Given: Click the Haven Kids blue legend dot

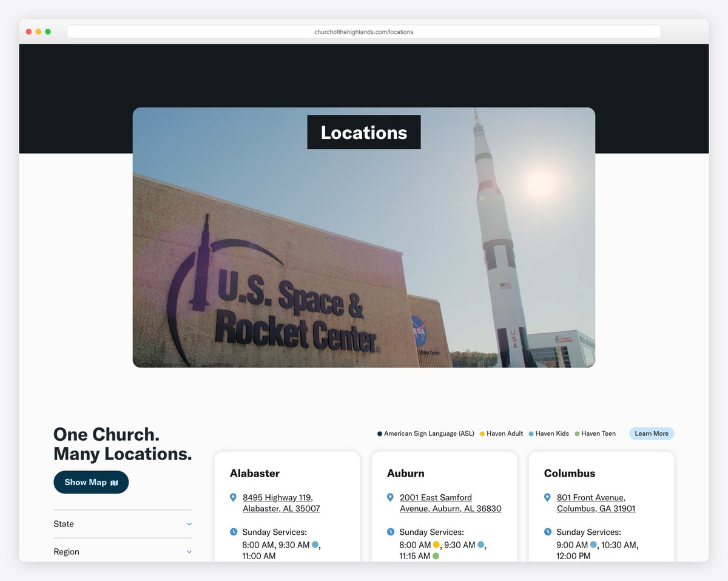Looking at the screenshot, I should coord(531,434).
